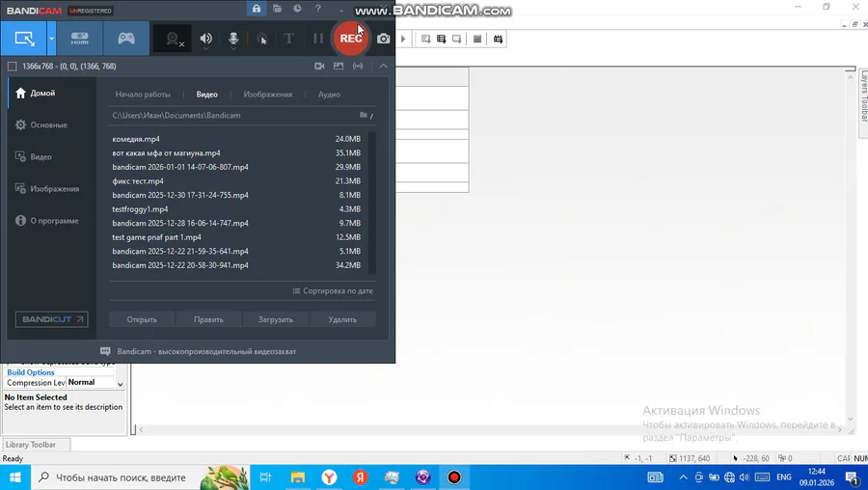Open the screen recording mode dropdown arrow
The width and height of the screenshot is (868, 490).
point(51,39)
